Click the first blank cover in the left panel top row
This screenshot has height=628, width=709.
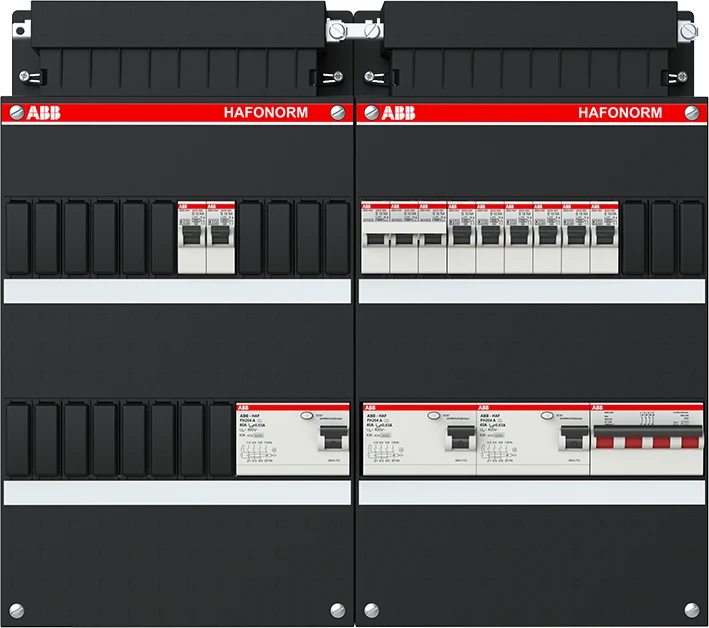[17, 238]
